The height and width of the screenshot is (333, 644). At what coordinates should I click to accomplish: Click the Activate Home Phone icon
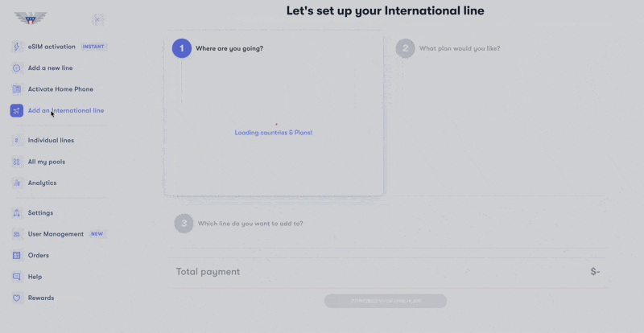click(16, 89)
